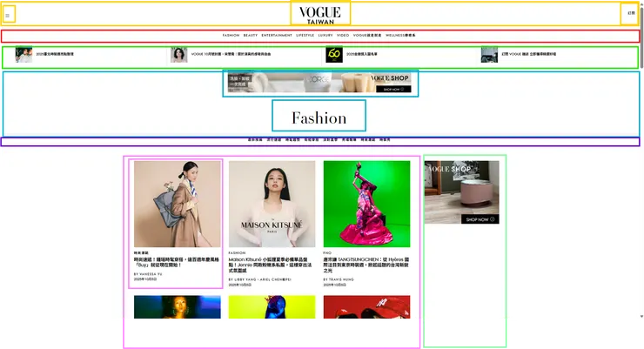This screenshot has width=644, height=349.
Task: Open the 2025 Taipei Fashion Week promo thumbnail
Action: (23, 54)
